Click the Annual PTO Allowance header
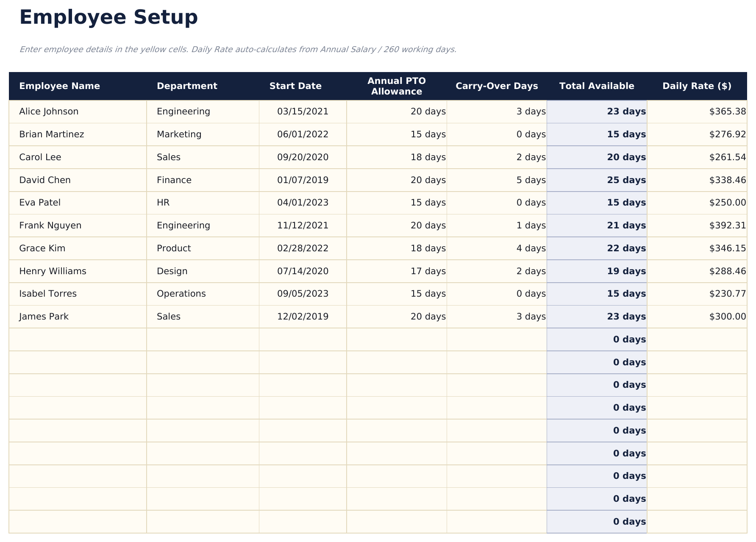This screenshot has height=542, width=756. 397,86
